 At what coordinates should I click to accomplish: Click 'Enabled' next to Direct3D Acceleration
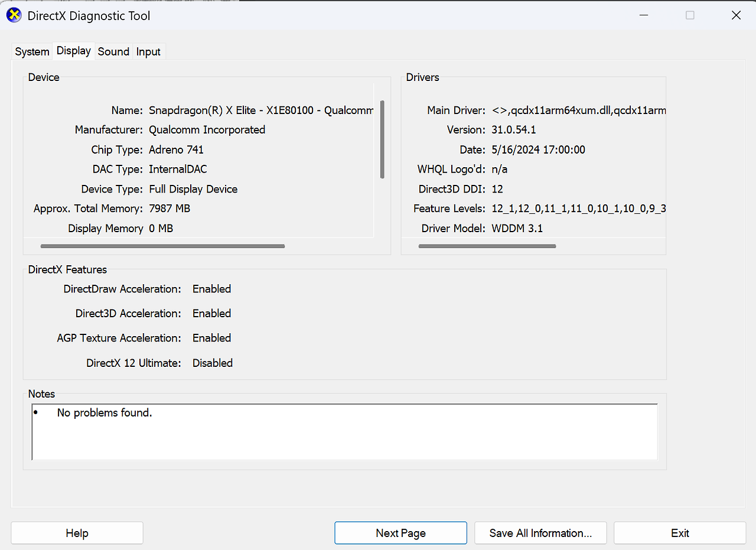[x=211, y=313]
